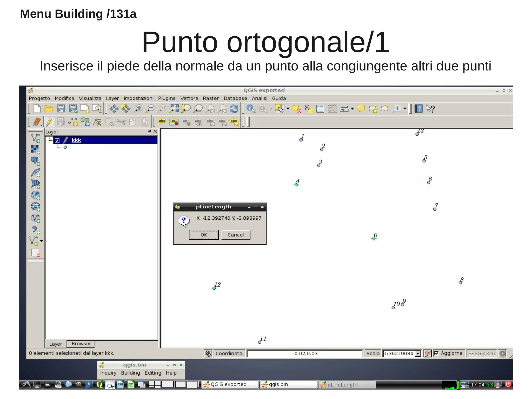This screenshot has width=532, height=399.
Task: Click the Coordinata input field
Action: tap(305, 354)
